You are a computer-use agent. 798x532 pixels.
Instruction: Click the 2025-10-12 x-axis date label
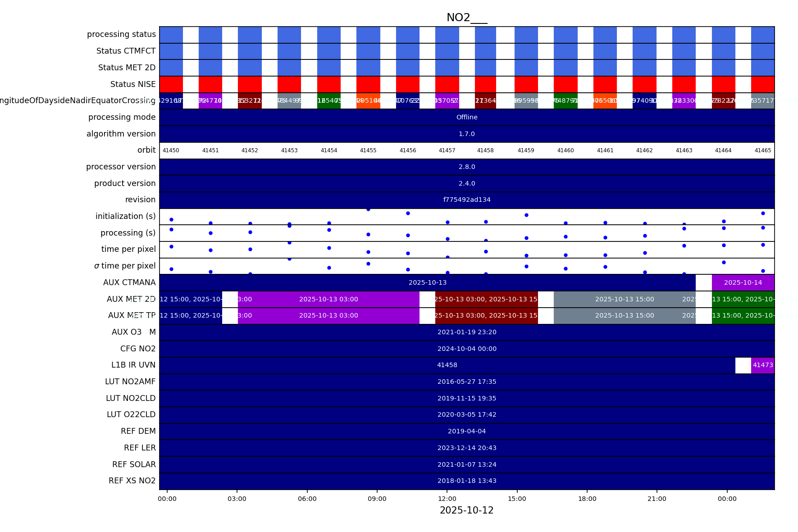click(x=466, y=510)
